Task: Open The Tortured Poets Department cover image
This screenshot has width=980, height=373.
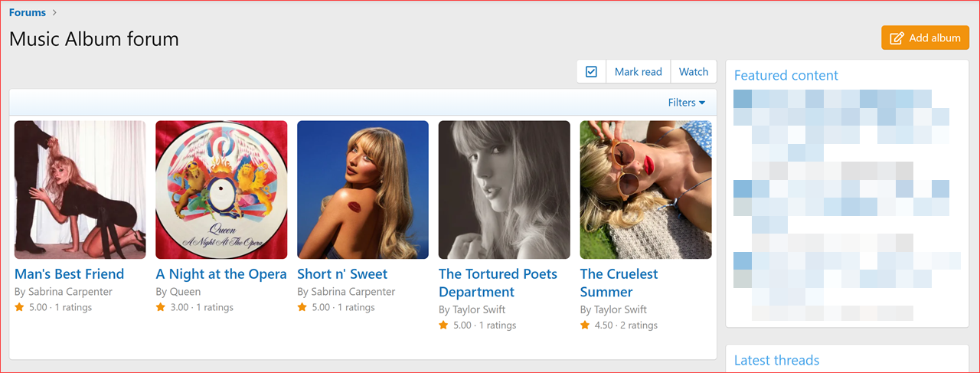Action: pos(505,189)
